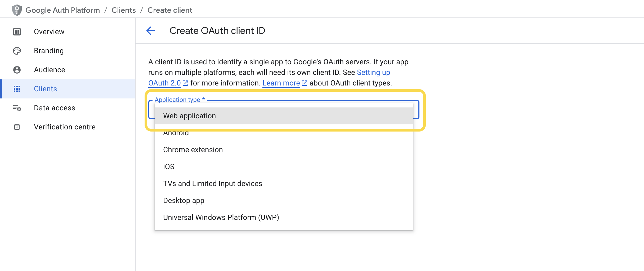Image resolution: width=644 pixels, height=271 pixels.
Task: Click Google Auth Platform breadcrumb
Action: (x=62, y=10)
